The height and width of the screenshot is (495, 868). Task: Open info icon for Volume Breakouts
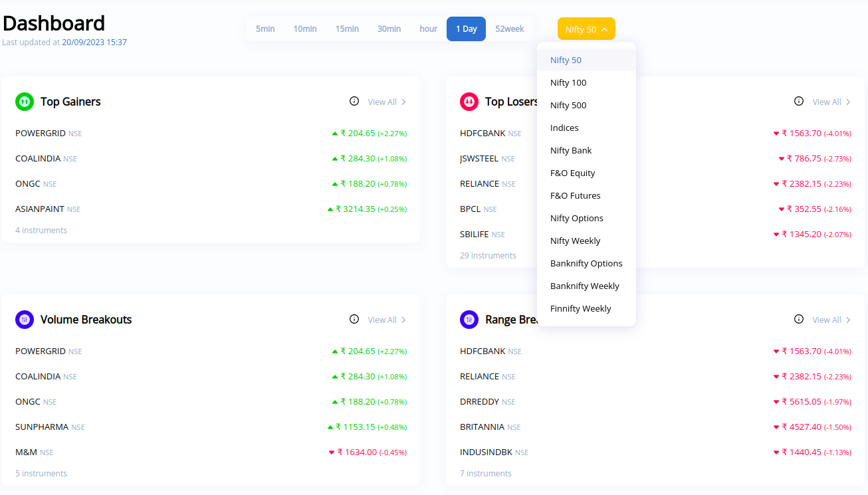click(354, 319)
